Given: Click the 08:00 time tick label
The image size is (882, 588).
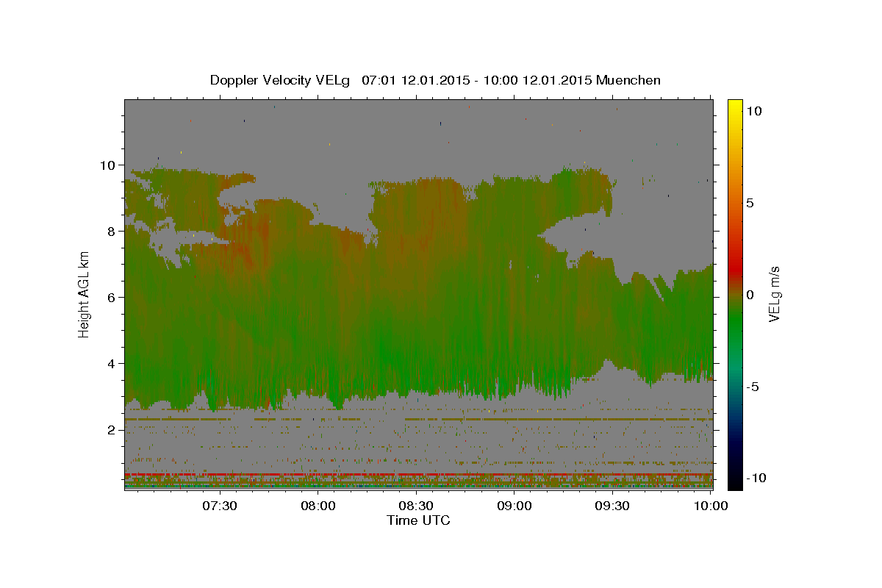Looking at the screenshot, I should (318, 506).
